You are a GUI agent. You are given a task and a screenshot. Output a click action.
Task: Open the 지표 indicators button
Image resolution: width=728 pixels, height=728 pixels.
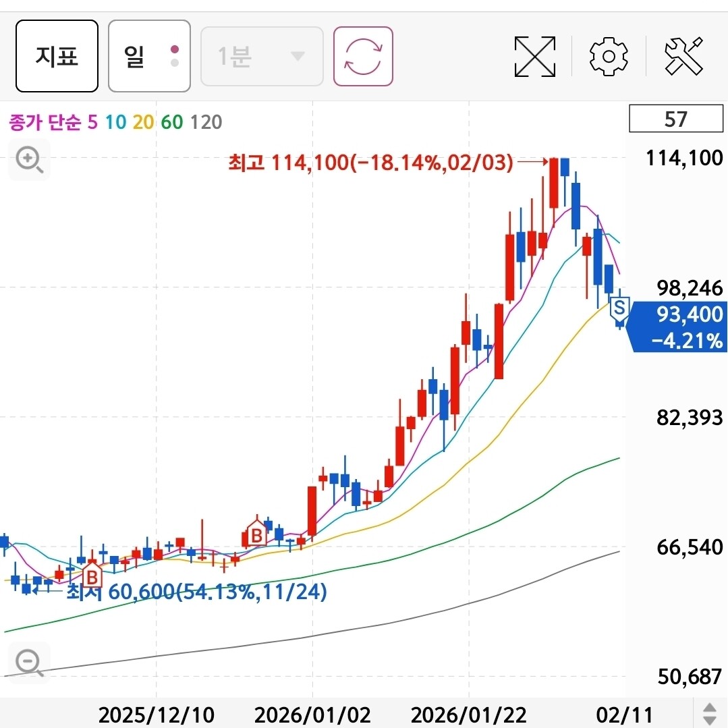57,56
